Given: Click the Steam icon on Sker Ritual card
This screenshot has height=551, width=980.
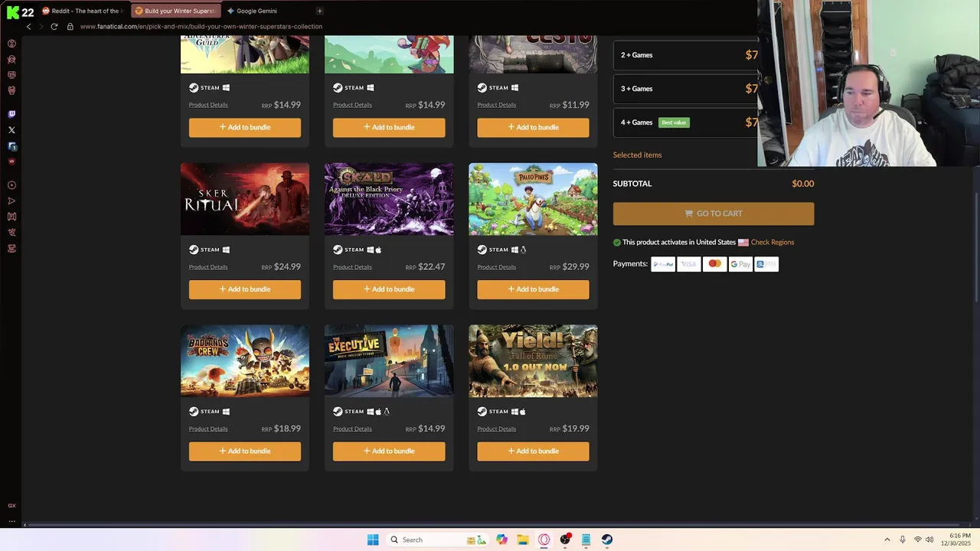Looking at the screenshot, I should pyautogui.click(x=194, y=249).
